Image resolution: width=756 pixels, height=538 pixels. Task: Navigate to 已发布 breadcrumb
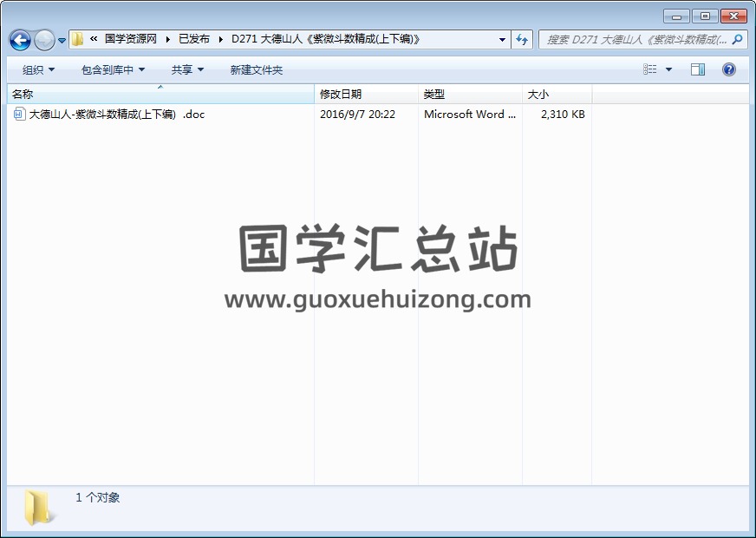click(x=194, y=39)
